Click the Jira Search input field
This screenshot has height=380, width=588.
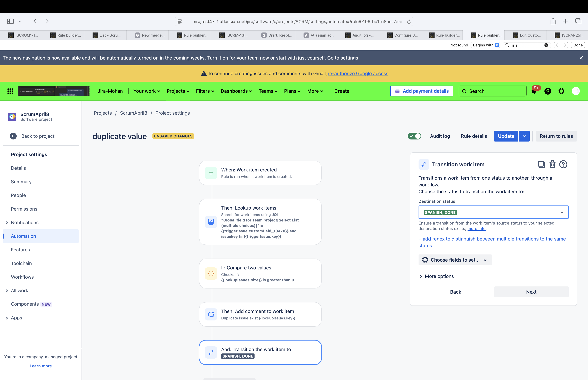[493, 91]
